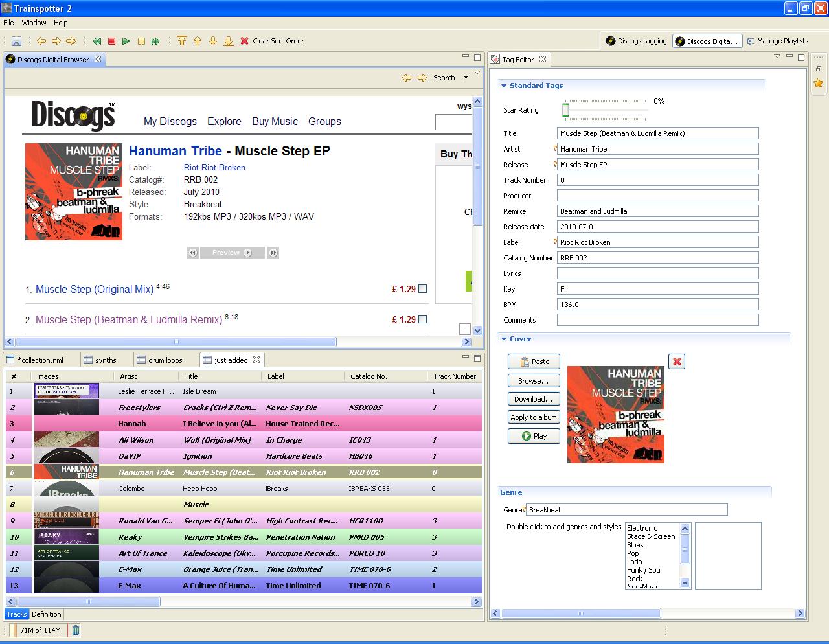829x644 pixels.
Task: Collapse the Standard Tags section
Action: [x=503, y=86]
